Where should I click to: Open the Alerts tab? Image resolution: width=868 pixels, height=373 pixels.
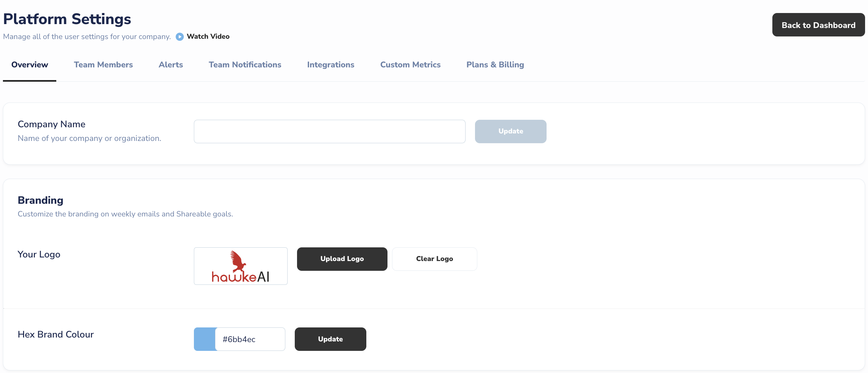[170, 65]
